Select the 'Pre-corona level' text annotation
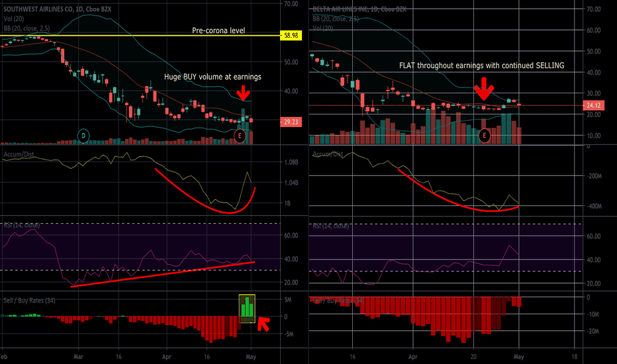The width and height of the screenshot is (617, 364). [218, 30]
